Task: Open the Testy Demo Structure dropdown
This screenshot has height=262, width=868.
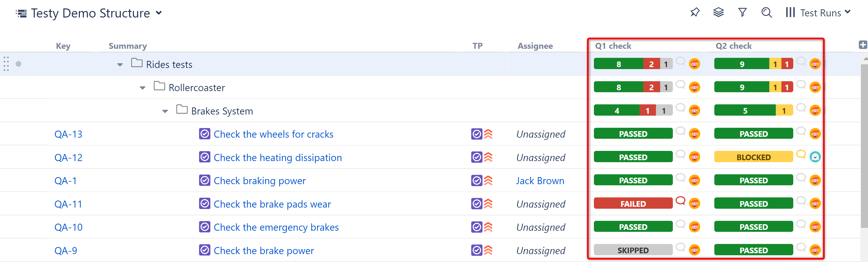Action: [x=159, y=13]
